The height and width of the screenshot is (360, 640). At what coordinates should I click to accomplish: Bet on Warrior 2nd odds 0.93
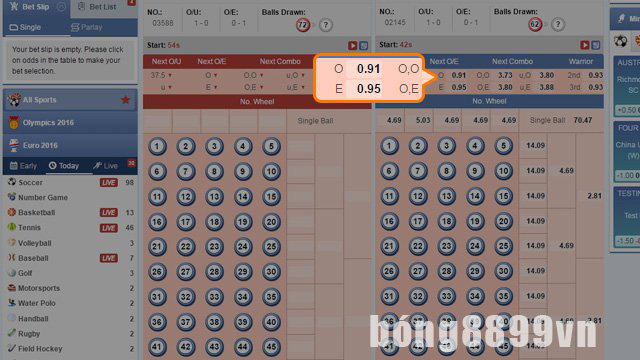tap(596, 75)
